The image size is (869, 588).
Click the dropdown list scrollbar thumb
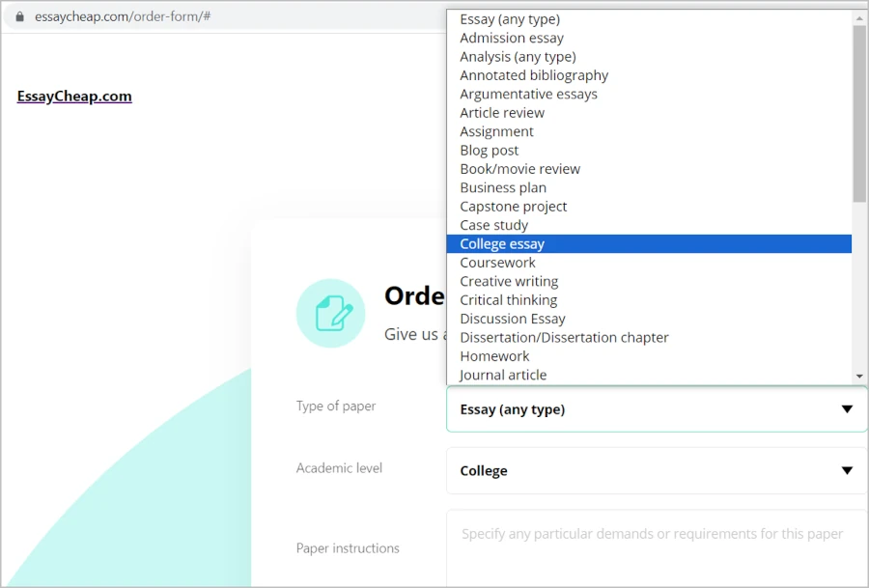point(859,114)
